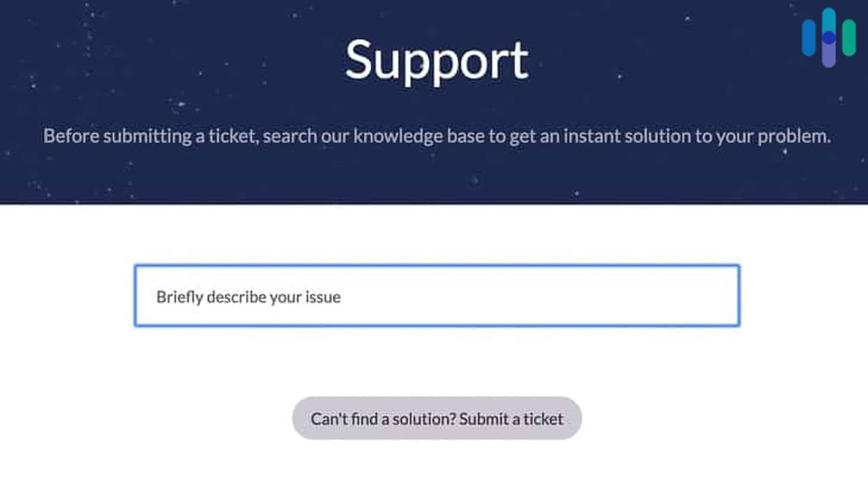868x489 pixels.
Task: Click the purple lower part of logo
Action: coord(829,56)
